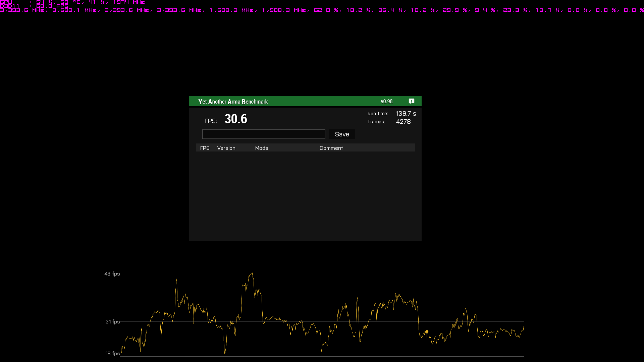Select the Frames count 4278
This screenshot has width=644, height=362.
click(x=403, y=122)
